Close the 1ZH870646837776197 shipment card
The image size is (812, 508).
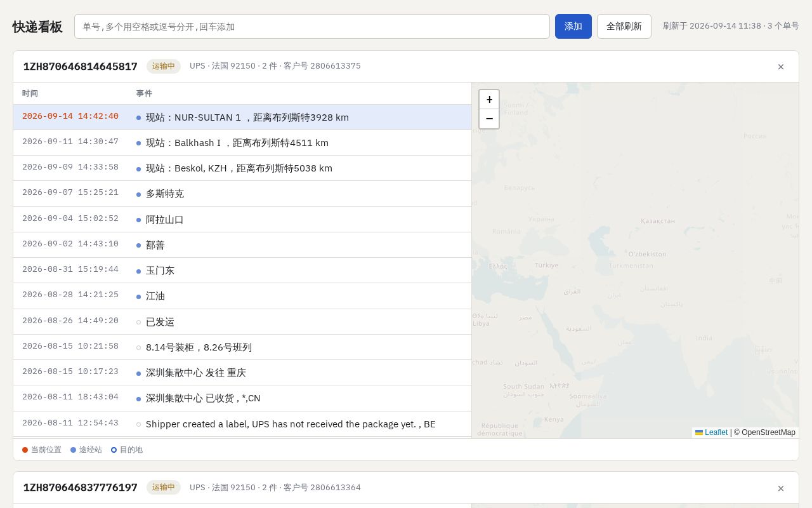click(x=781, y=488)
